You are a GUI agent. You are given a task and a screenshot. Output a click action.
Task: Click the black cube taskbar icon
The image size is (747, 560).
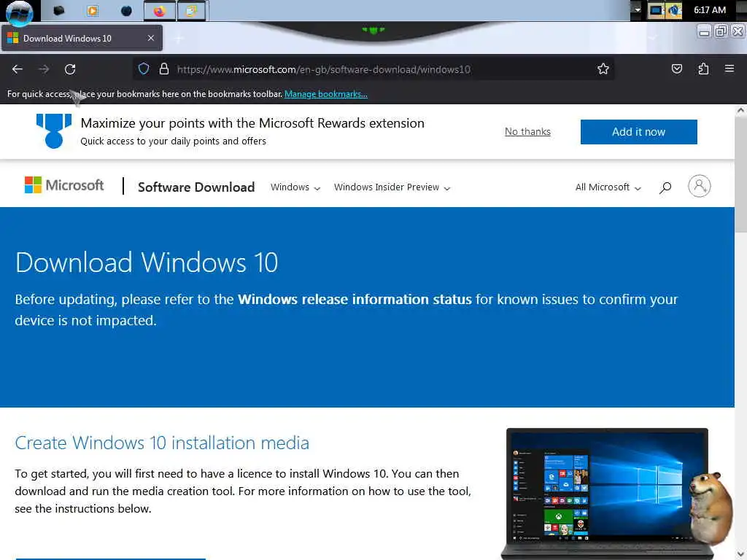pos(59,10)
